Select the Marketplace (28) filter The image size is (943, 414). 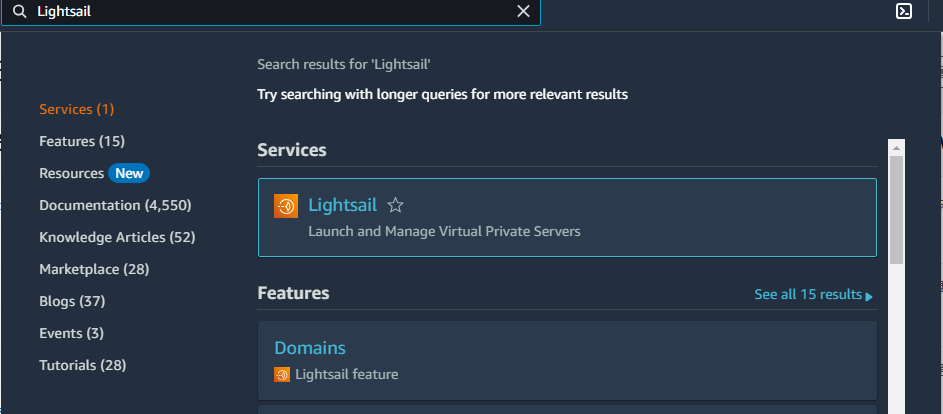pyautogui.click(x=94, y=269)
